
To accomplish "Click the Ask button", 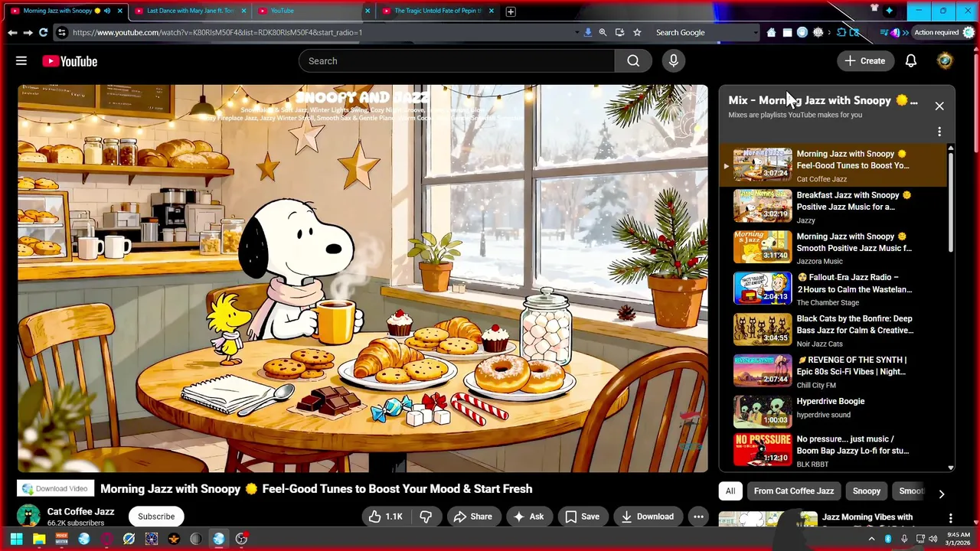I will click(528, 517).
